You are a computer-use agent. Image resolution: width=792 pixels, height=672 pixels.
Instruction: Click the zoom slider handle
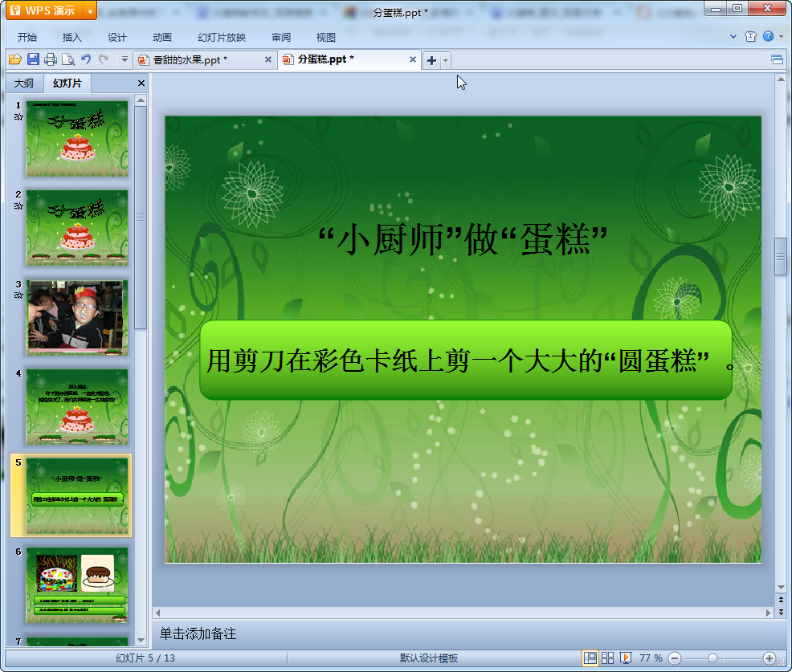pyautogui.click(x=712, y=658)
